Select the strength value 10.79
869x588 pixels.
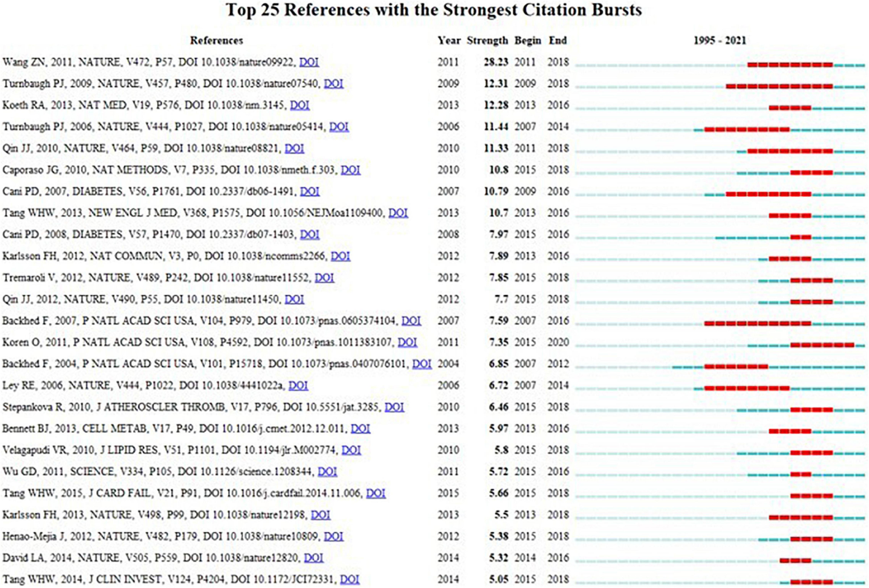coord(496,192)
